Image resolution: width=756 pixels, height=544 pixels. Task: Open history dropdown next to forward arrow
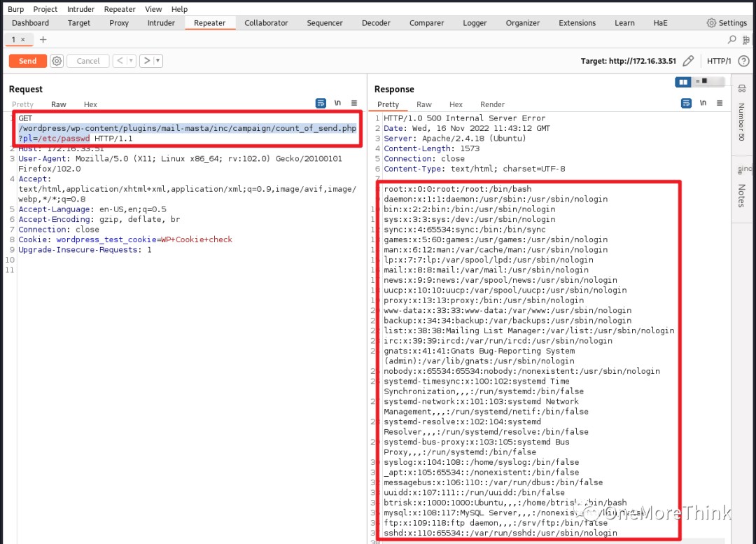coord(157,61)
